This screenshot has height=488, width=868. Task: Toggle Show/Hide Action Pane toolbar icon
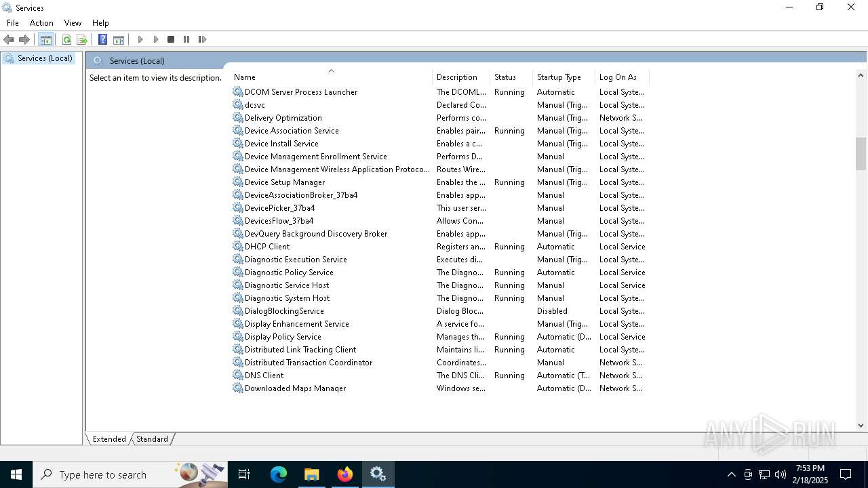(x=119, y=39)
